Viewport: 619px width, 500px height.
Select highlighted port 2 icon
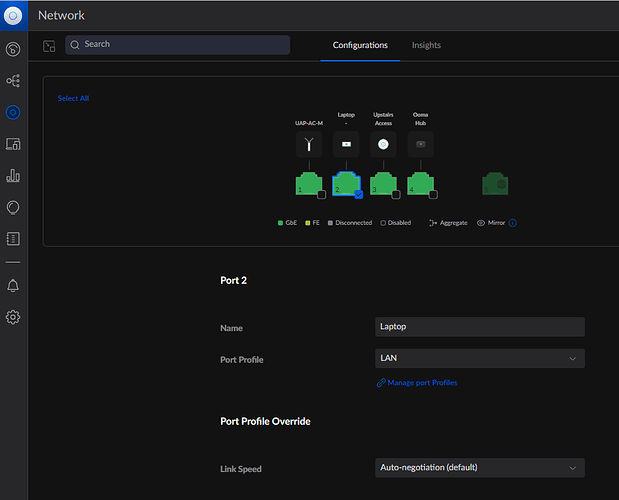click(x=346, y=183)
